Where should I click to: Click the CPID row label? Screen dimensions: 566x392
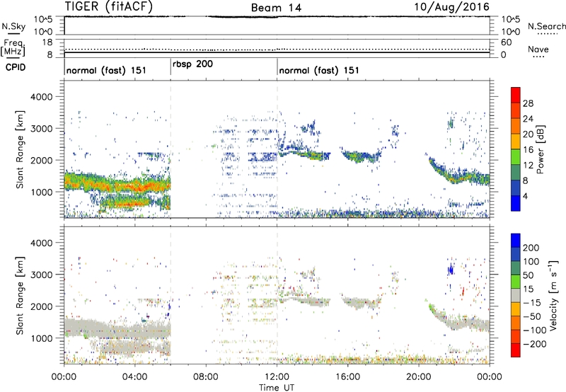16,67
